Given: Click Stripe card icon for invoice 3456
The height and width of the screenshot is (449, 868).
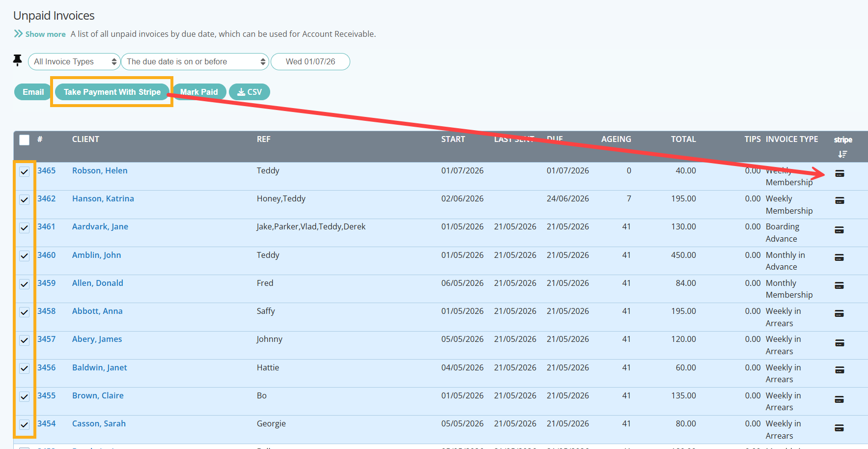Looking at the screenshot, I should (840, 370).
